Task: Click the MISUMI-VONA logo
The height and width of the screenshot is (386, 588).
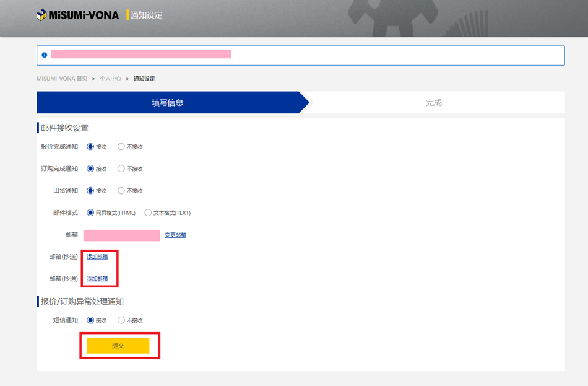Action: (x=77, y=15)
